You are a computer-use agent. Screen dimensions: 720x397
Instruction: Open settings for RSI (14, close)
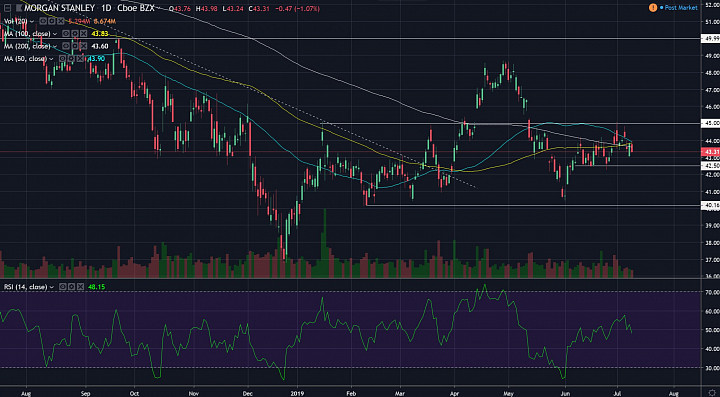[x=71, y=287]
